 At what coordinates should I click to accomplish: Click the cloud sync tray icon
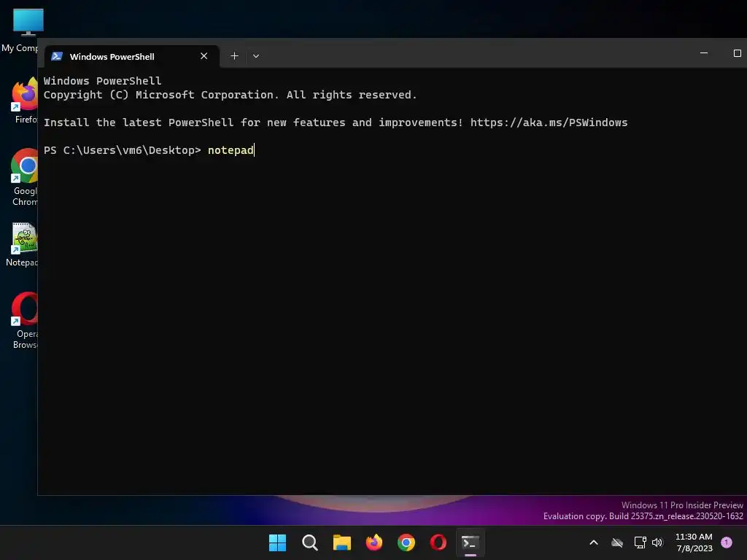(x=617, y=542)
